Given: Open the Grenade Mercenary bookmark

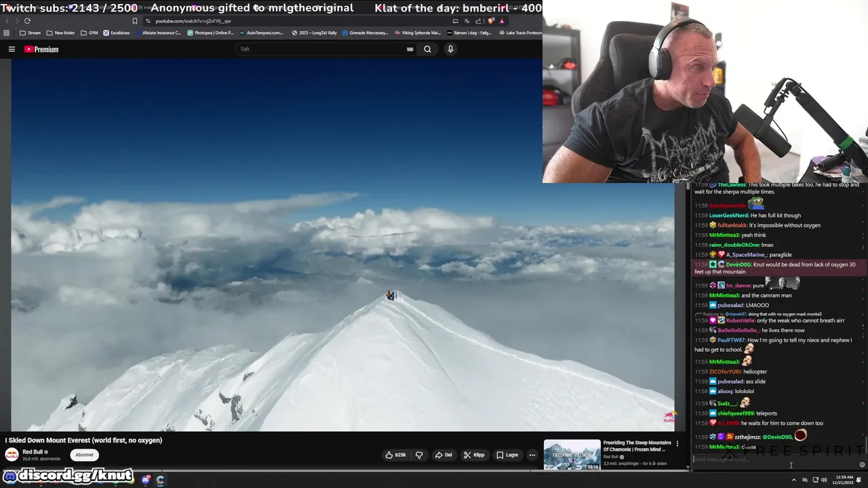Looking at the screenshot, I should click(x=366, y=33).
